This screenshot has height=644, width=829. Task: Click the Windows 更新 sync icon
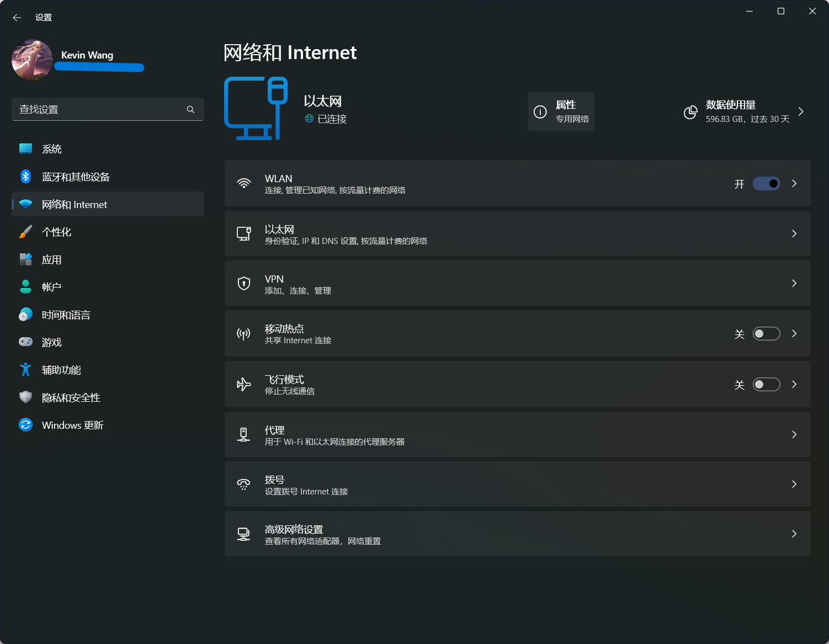pyautogui.click(x=25, y=425)
